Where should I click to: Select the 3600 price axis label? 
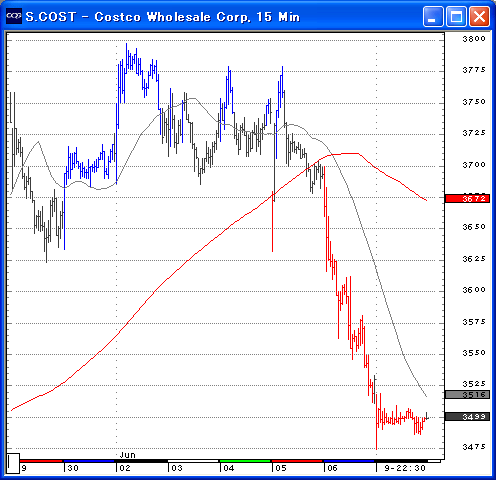click(474, 290)
